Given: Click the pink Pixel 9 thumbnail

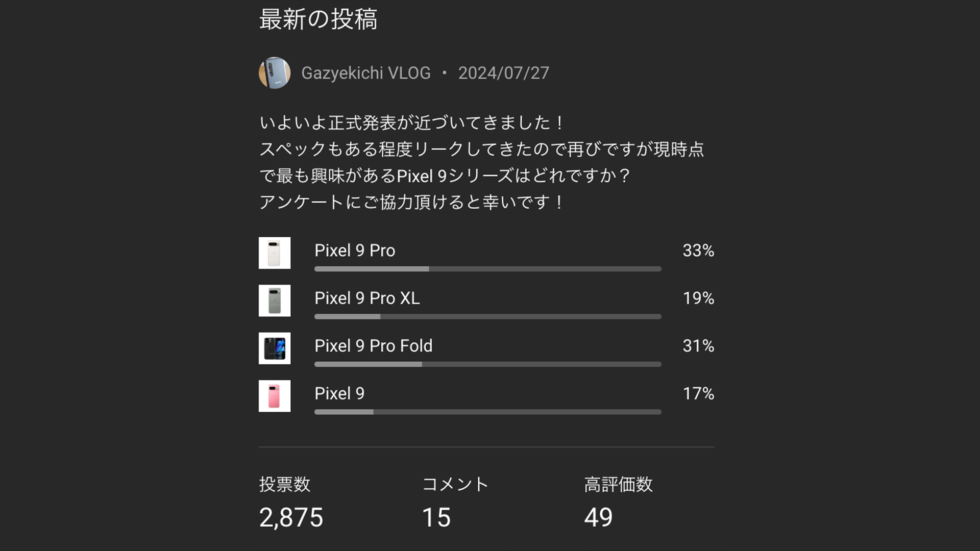Looking at the screenshot, I should point(275,396).
